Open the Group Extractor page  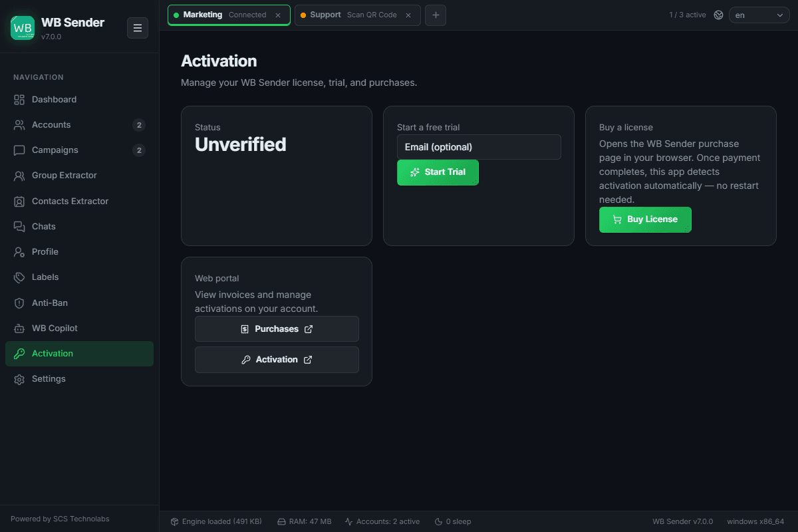pos(79,176)
